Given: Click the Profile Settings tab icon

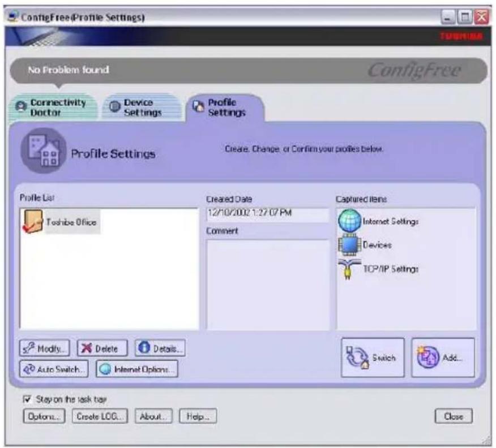Looking at the screenshot, I should point(198,106).
